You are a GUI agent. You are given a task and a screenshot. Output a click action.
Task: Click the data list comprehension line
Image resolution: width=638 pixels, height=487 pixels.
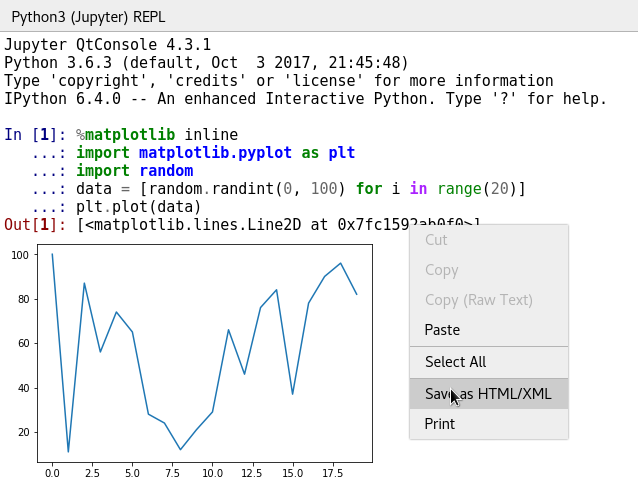pos(301,189)
